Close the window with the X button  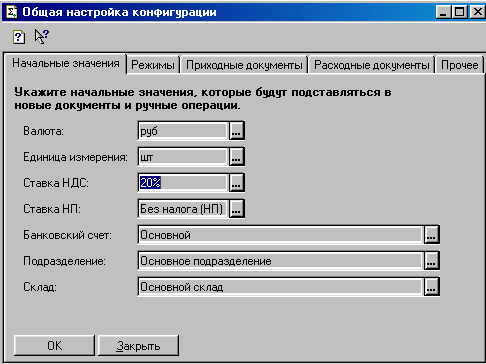477,12
